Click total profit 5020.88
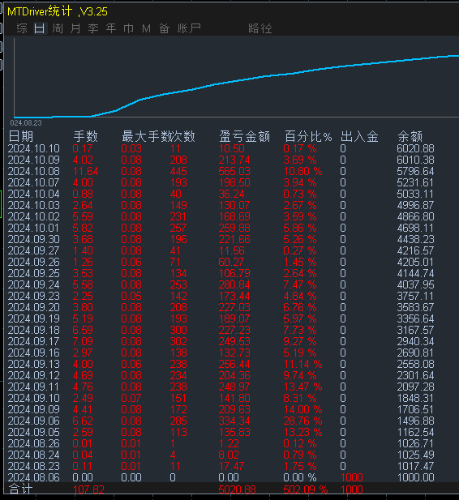The width and height of the screenshot is (459, 500). tap(237, 489)
